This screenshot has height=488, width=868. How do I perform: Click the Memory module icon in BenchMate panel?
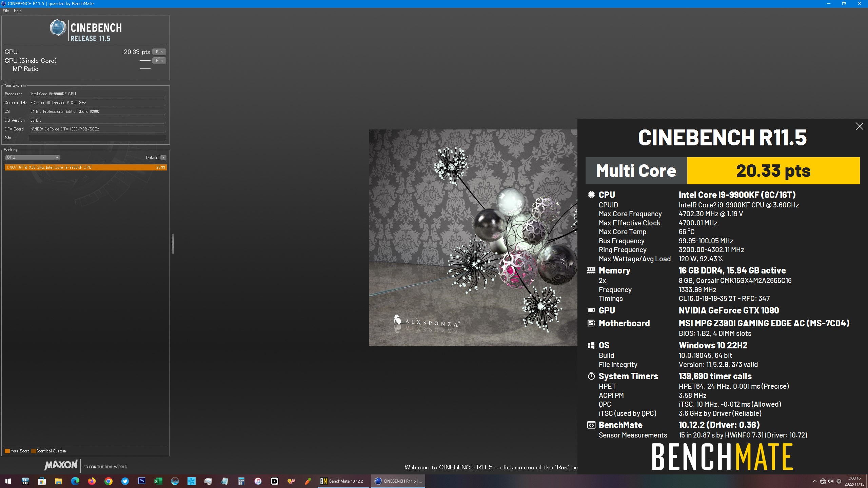tap(591, 270)
